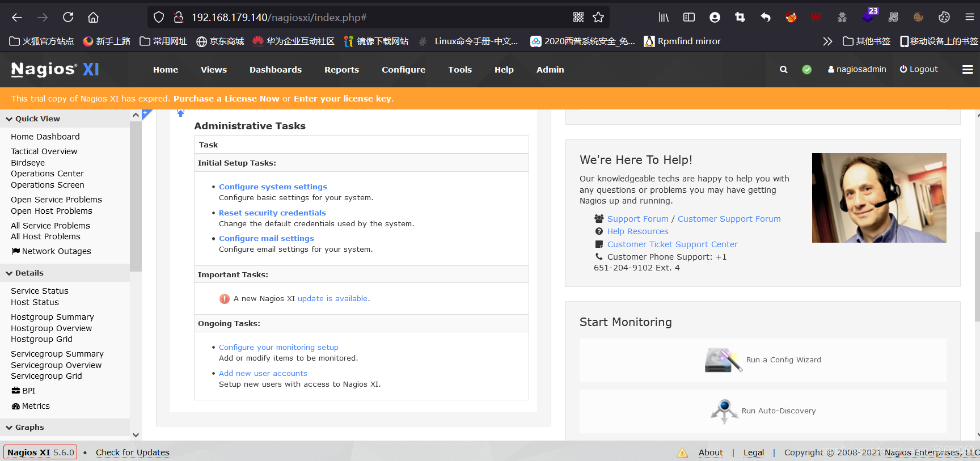Open the Support Forum link
Image resolution: width=980 pixels, height=461 pixels.
(x=638, y=219)
